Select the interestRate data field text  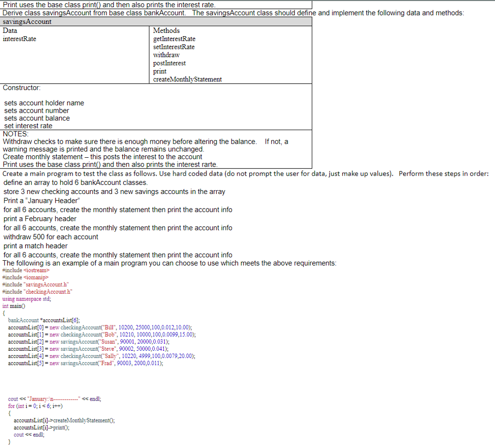click(x=19, y=39)
